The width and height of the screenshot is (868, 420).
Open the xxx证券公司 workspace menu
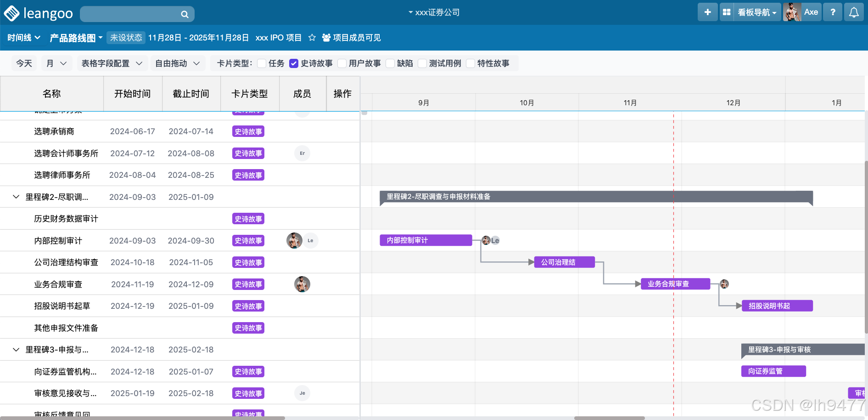click(434, 12)
